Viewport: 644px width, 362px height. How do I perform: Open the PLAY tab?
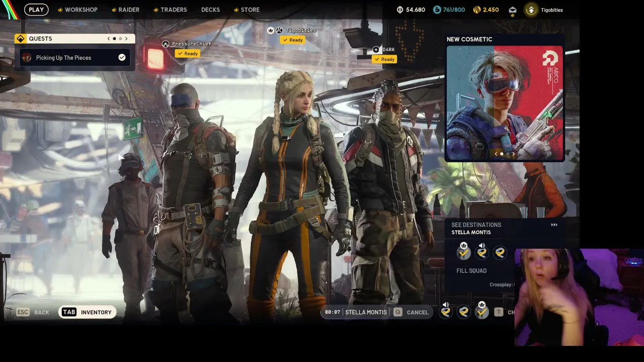pyautogui.click(x=36, y=10)
